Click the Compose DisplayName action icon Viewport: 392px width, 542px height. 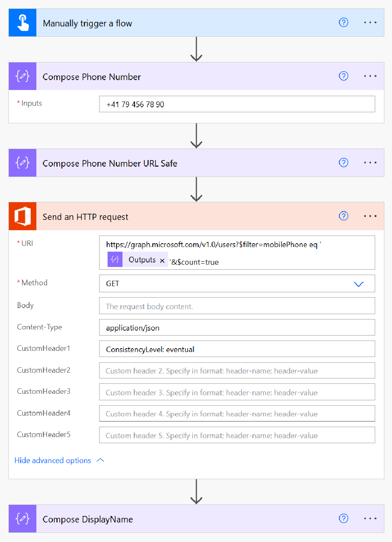click(22, 518)
